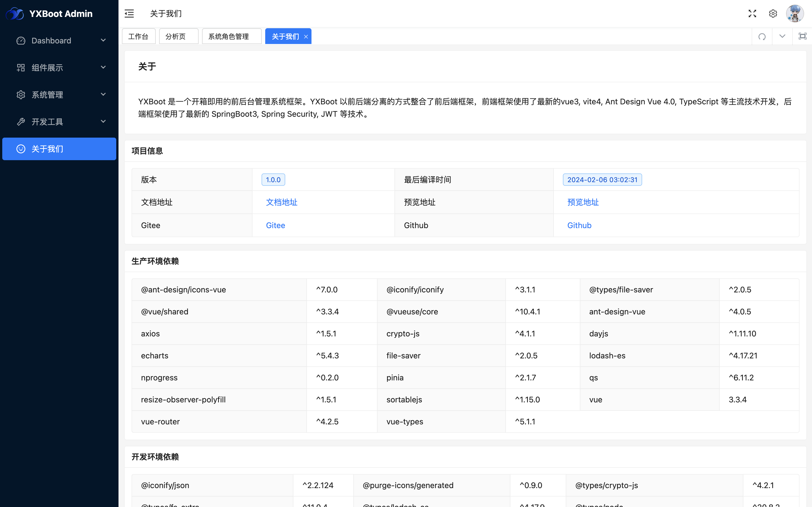
Task: Open the 预览地址 preview link
Action: click(583, 202)
